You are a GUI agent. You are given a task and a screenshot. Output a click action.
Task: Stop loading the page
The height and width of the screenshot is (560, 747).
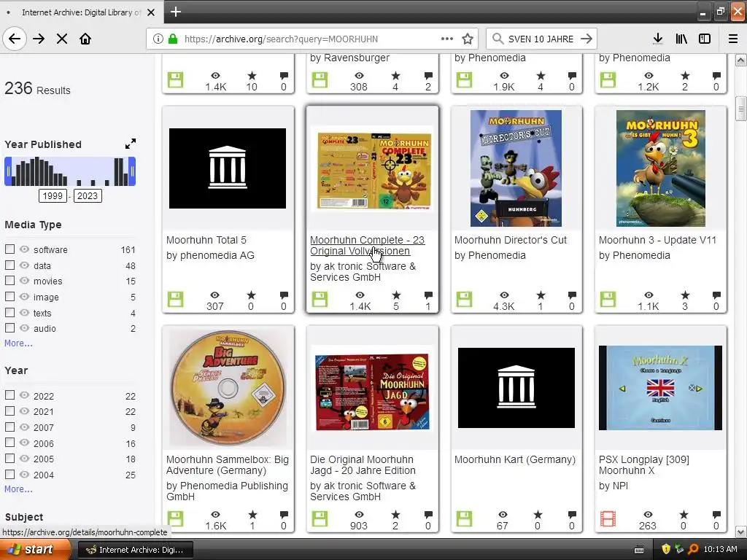click(x=62, y=39)
